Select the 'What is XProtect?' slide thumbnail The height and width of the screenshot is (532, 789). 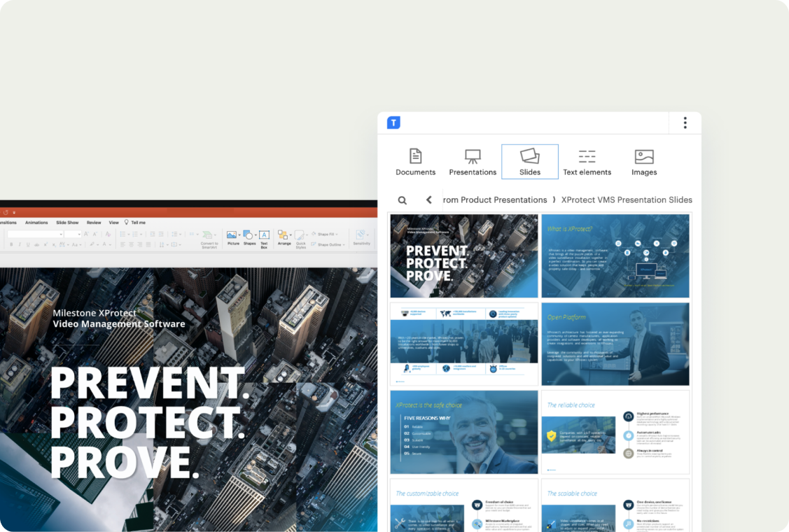[615, 256]
